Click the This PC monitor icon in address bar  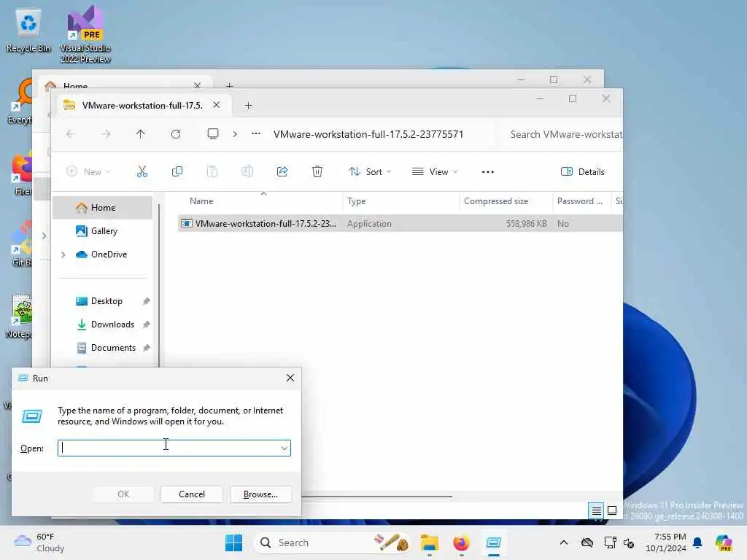tap(213, 134)
